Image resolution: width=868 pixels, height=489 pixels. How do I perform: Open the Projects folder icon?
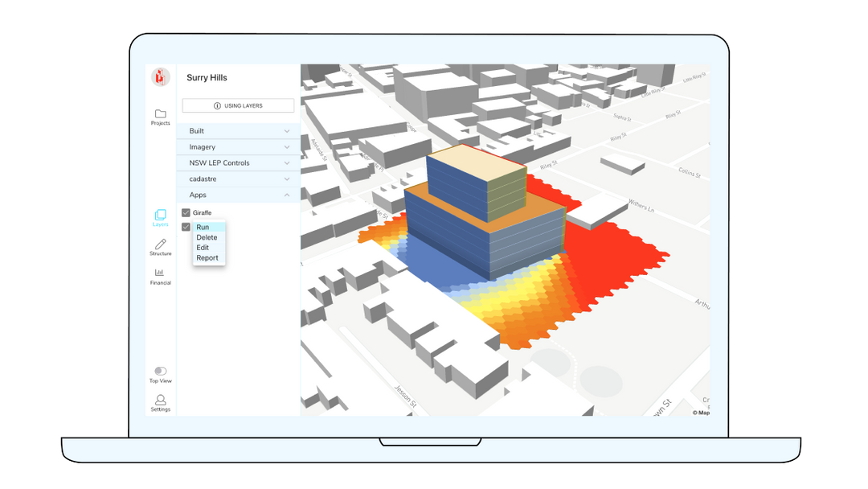[x=160, y=114]
